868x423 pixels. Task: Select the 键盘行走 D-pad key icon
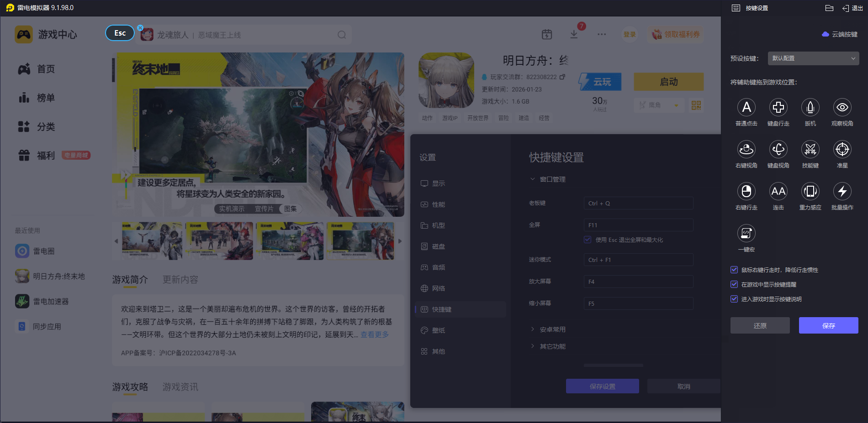(x=778, y=107)
